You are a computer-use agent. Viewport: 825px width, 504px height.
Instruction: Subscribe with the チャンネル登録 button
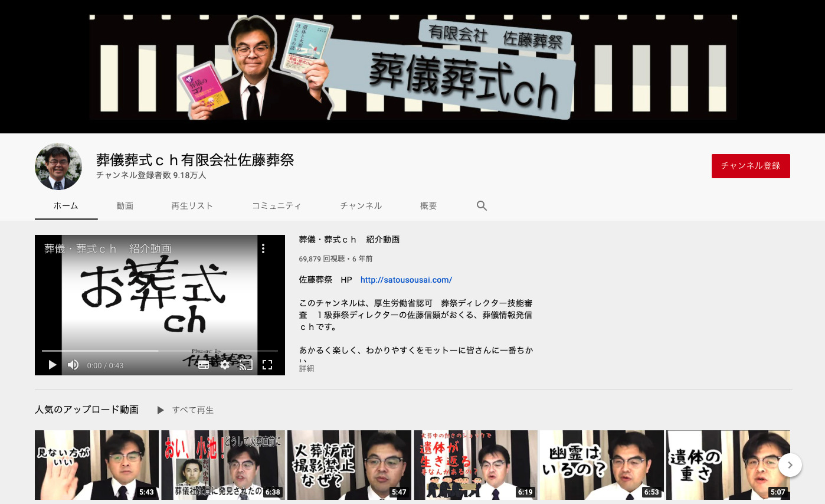751,166
